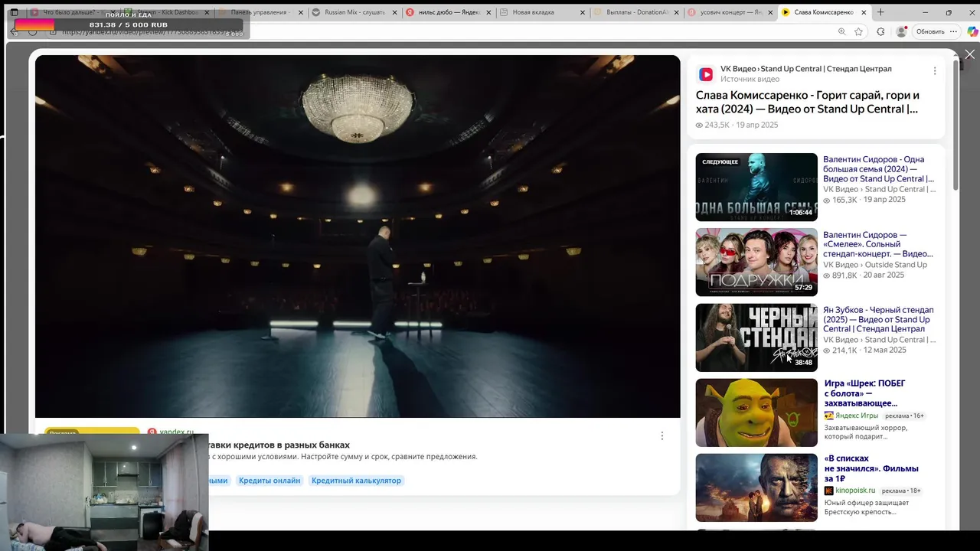Image resolution: width=980 pixels, height=551 pixels.
Task: Click the Yandex Games icon under Shrek ad
Action: (x=828, y=416)
